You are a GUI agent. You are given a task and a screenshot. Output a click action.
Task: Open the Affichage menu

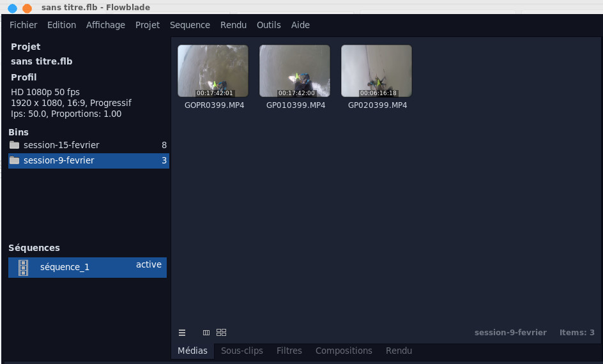[x=105, y=25]
